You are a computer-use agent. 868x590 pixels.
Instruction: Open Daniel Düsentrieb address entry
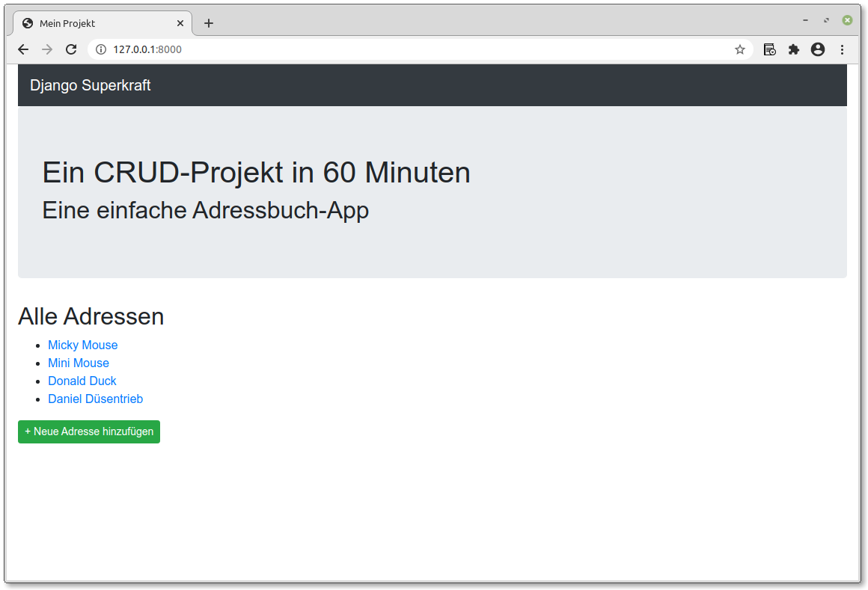[x=95, y=399]
